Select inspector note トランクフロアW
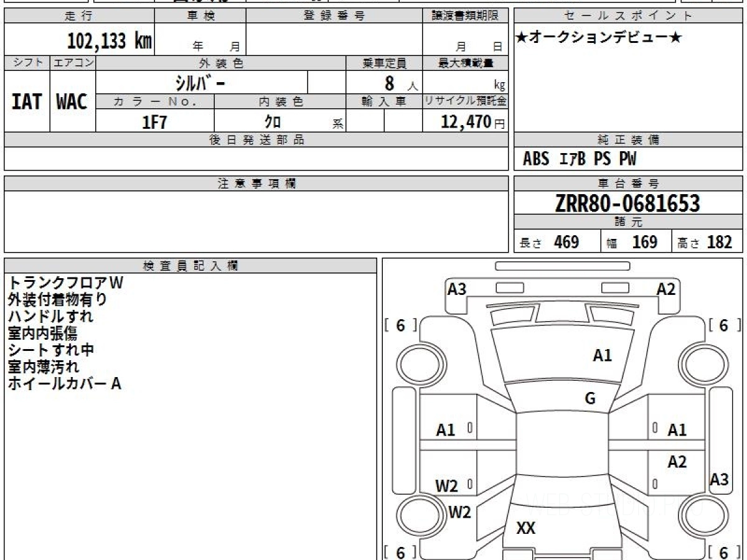 [66, 282]
